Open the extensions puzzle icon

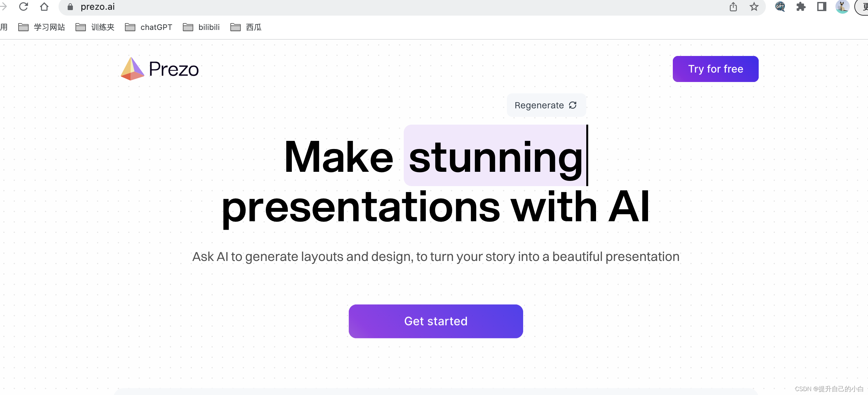pos(801,7)
